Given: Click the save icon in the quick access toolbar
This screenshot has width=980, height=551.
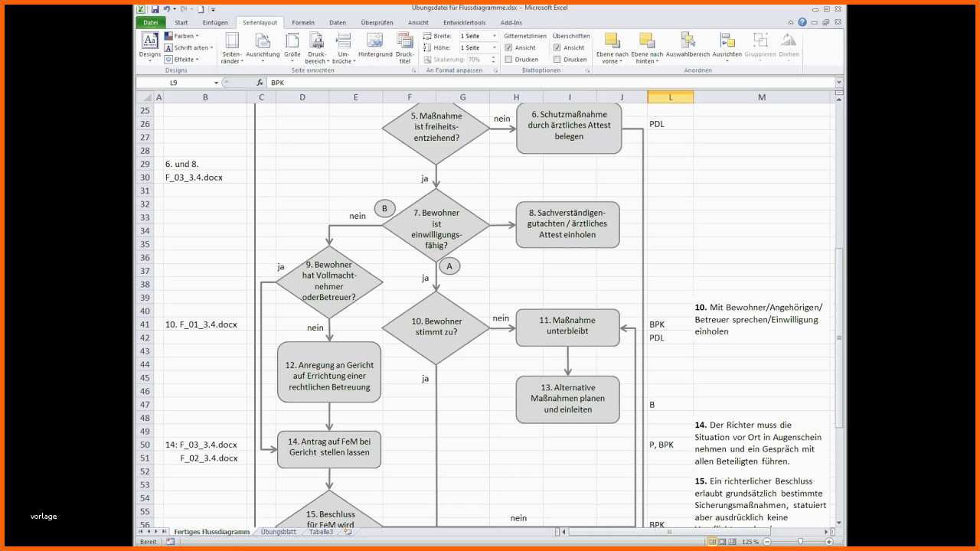Looking at the screenshot, I should coord(155,9).
